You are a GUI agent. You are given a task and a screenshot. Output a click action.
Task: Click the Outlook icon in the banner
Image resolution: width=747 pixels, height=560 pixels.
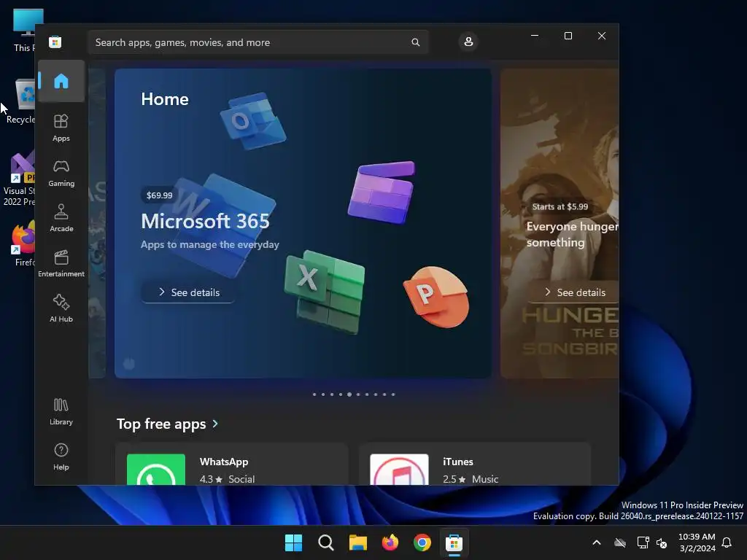coord(253,121)
